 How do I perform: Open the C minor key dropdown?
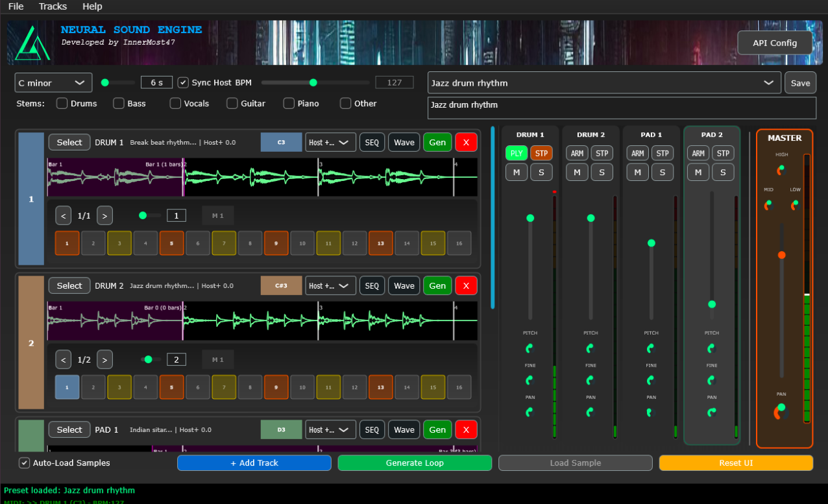point(53,82)
